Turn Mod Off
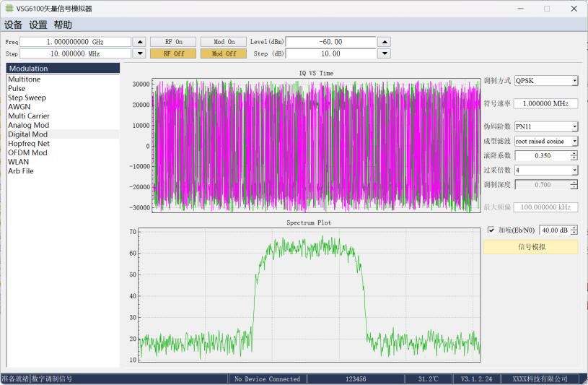This screenshot has height=385, width=588. (224, 53)
